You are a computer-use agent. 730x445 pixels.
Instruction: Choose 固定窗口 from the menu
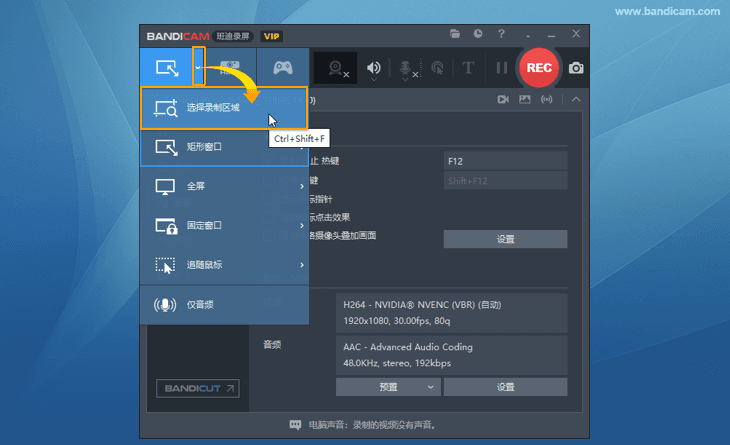(x=224, y=226)
